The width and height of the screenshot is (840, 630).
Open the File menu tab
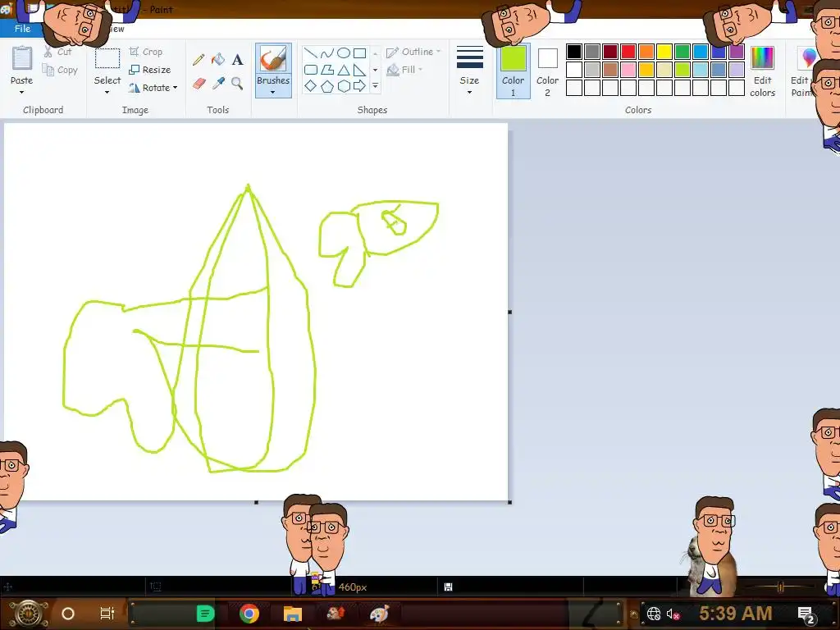22,29
